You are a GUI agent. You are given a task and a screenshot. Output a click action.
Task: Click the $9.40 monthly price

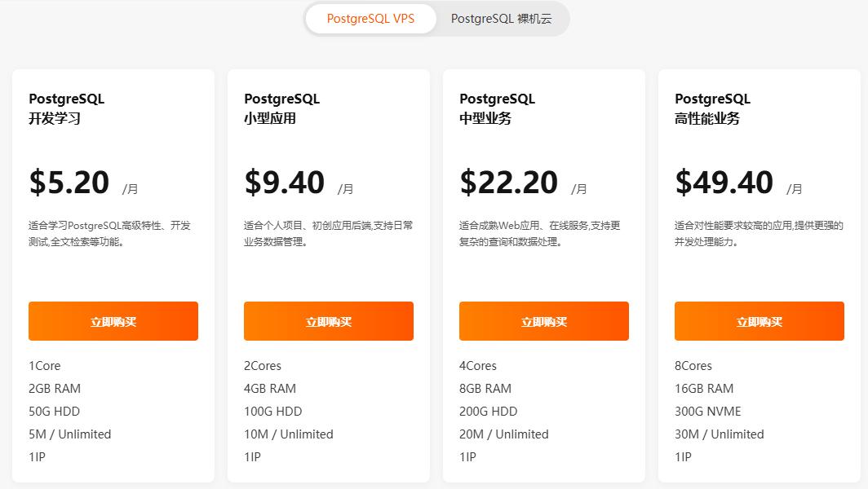tap(285, 182)
